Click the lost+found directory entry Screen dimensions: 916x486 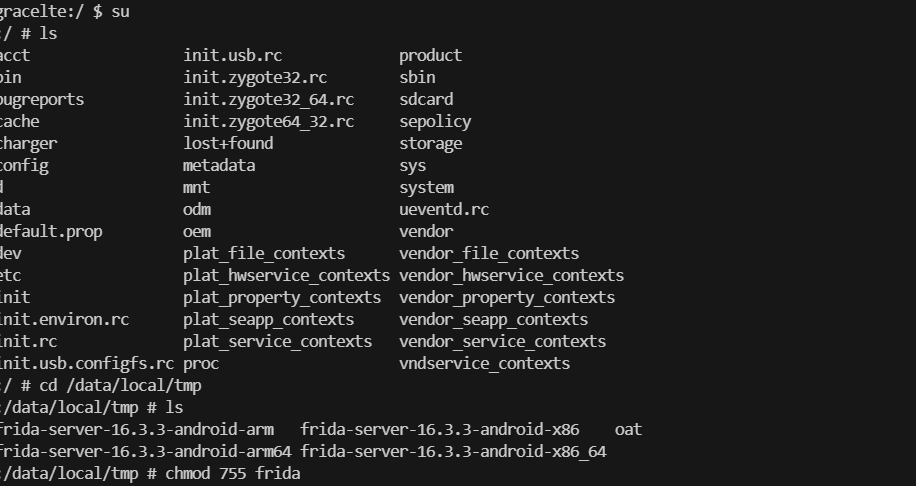228,143
